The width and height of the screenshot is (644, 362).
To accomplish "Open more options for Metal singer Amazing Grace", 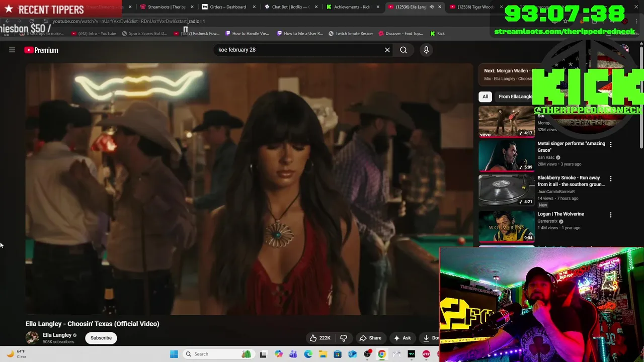I will coord(611,144).
